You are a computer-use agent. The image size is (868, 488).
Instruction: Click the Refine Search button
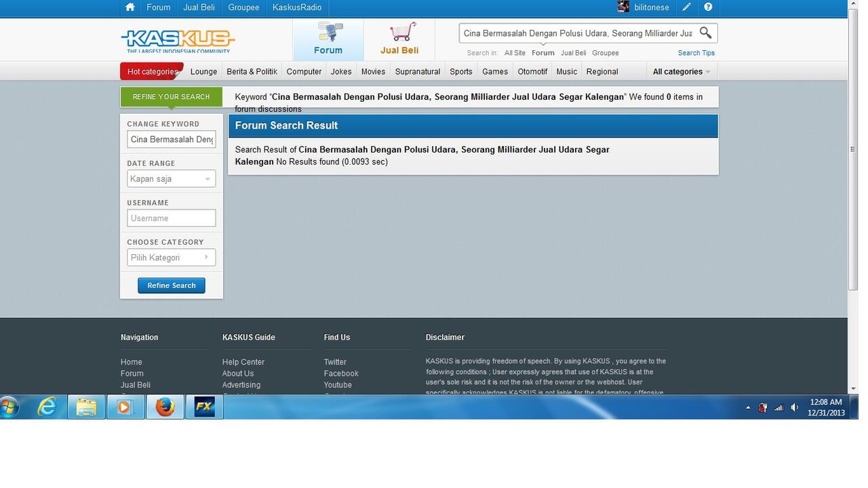pos(171,285)
